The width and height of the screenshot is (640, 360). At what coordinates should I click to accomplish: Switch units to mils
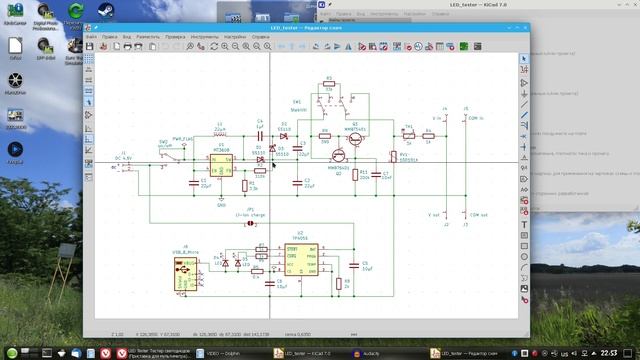89,80
